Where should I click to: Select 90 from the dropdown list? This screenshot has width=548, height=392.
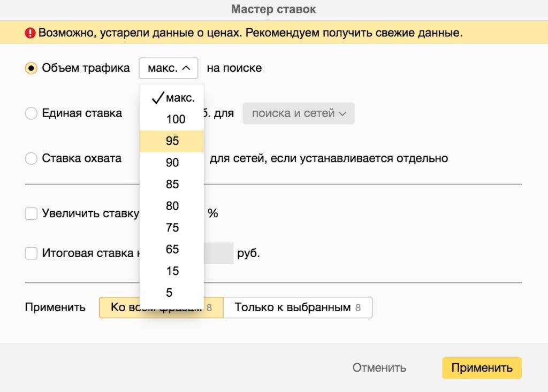pyautogui.click(x=172, y=163)
